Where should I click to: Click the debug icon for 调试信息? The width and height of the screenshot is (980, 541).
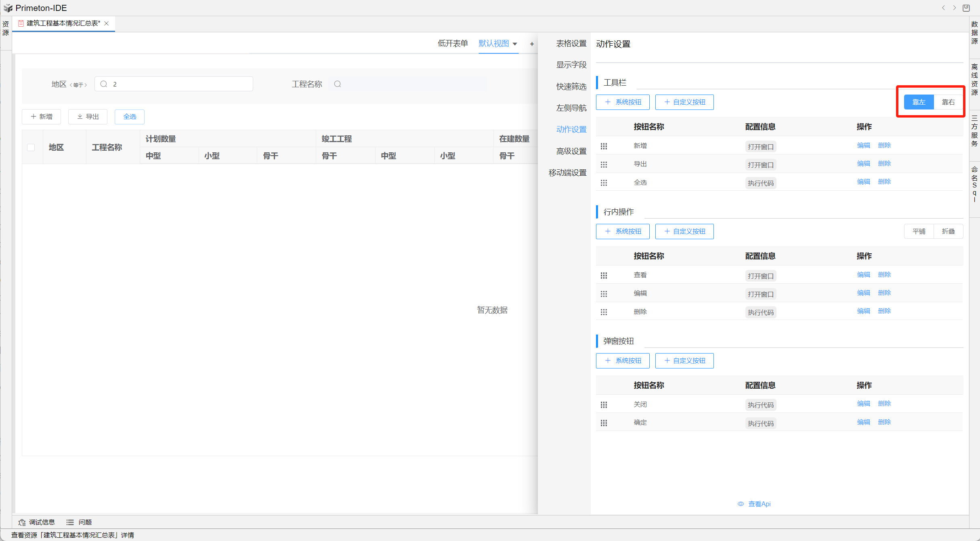[x=22, y=522]
